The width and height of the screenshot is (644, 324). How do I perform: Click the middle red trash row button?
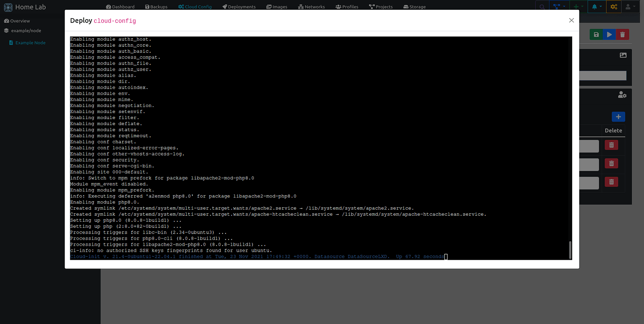click(x=611, y=163)
